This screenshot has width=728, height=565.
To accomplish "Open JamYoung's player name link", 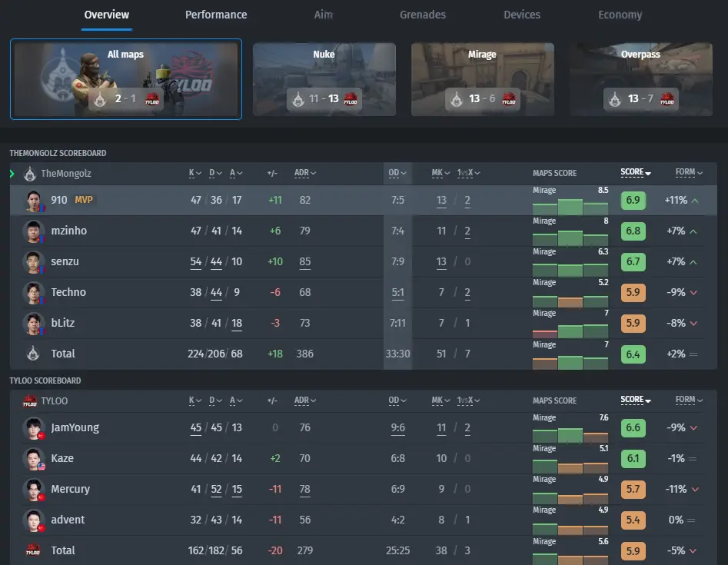I will tap(75, 427).
